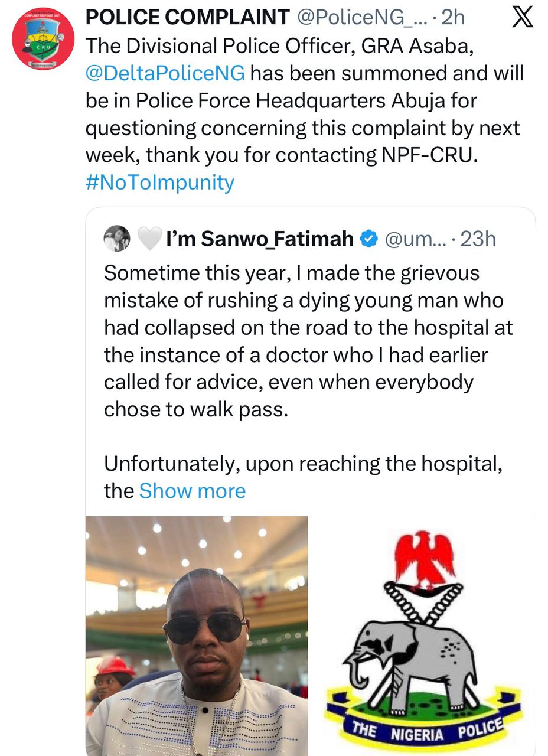Click the blue verified badge
The height and width of the screenshot is (756, 548).
click(370, 239)
